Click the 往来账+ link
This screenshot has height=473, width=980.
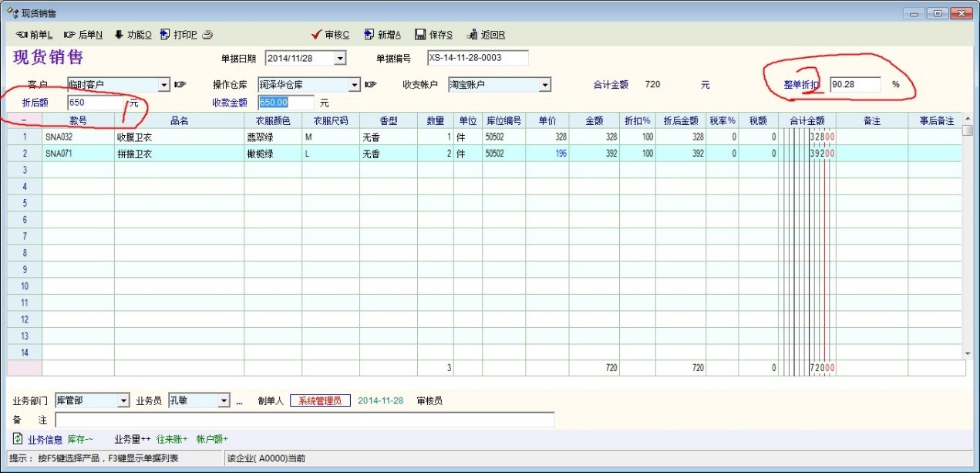(172, 439)
